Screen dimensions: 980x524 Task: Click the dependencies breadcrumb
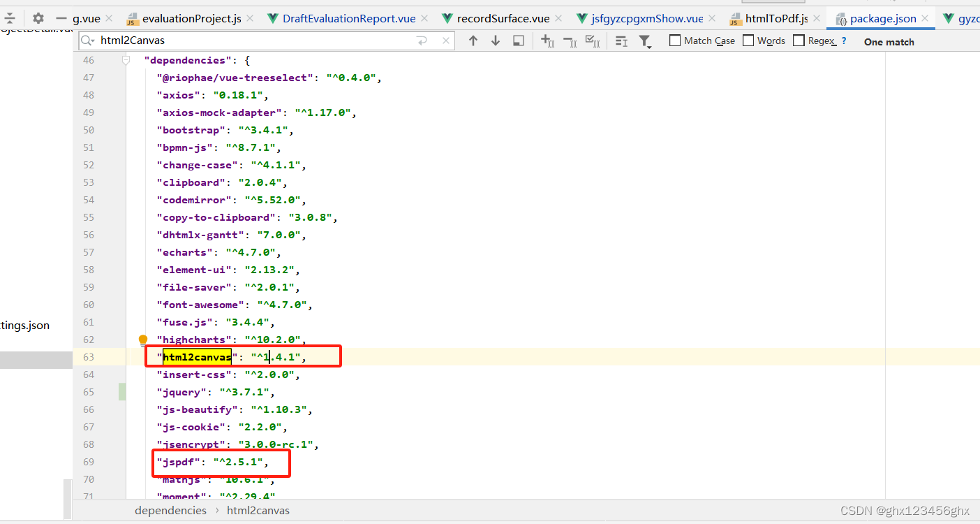pyautogui.click(x=171, y=510)
